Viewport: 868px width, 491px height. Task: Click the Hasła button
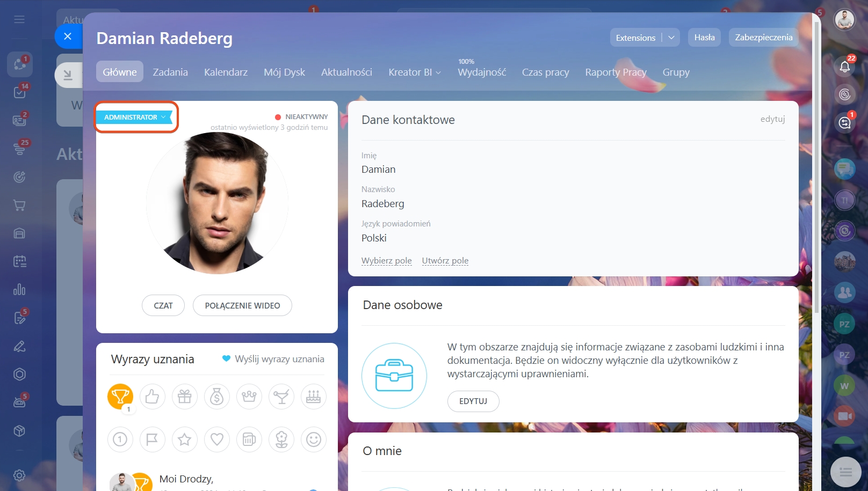[x=704, y=38]
